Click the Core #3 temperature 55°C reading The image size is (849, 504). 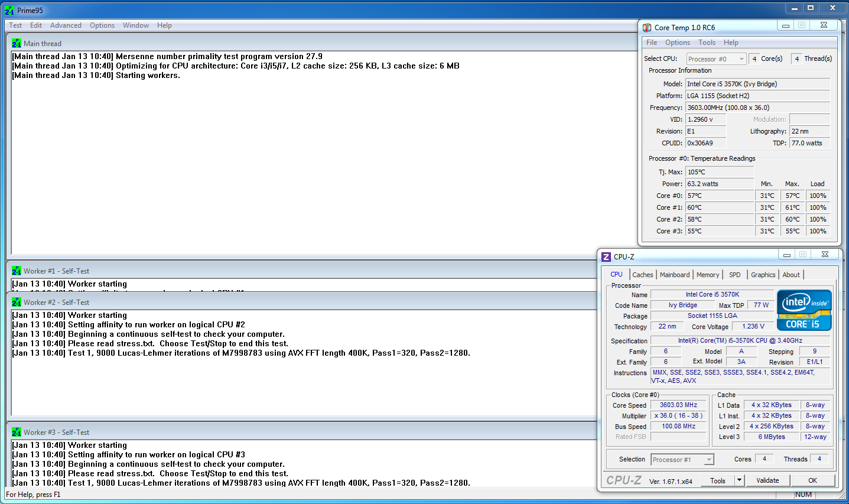[720, 231]
